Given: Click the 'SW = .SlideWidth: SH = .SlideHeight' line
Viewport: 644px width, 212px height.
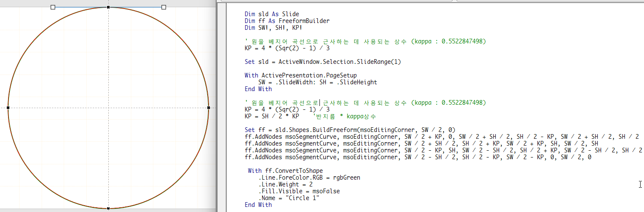Looking at the screenshot, I should pos(317,82).
